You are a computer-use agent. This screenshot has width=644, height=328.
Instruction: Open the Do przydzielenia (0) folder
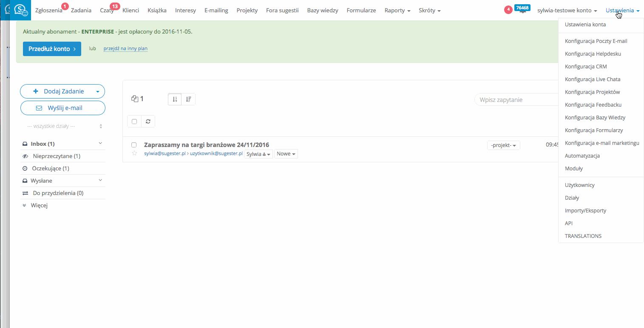pos(58,193)
